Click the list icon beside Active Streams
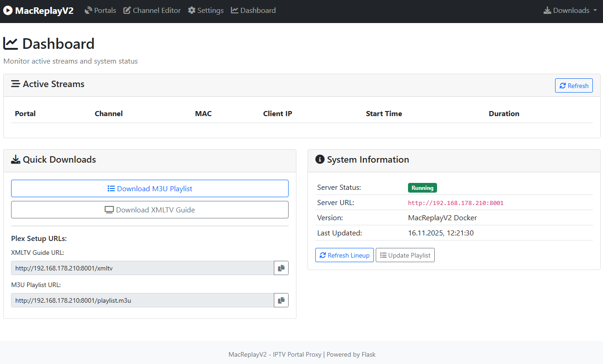Image resolution: width=603 pixels, height=364 pixels. pos(16,84)
